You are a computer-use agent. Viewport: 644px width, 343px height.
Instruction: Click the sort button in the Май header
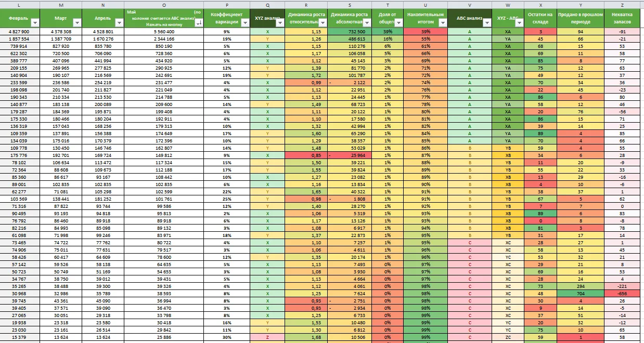point(199,22)
